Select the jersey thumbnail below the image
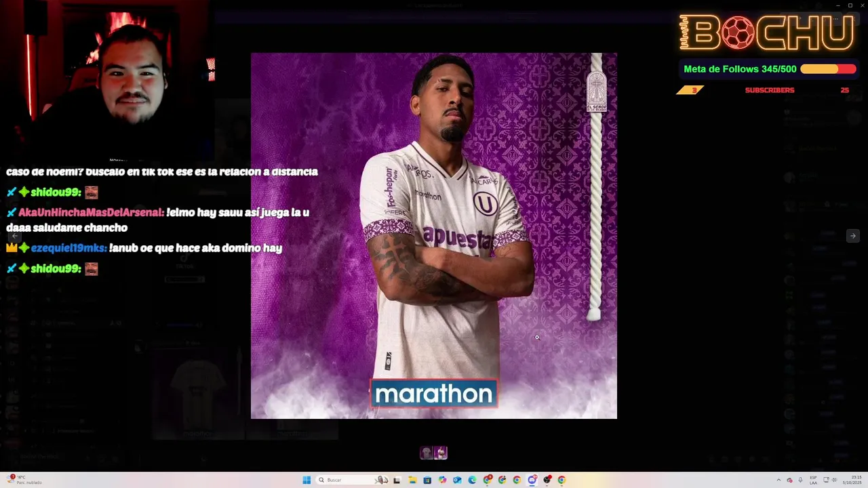The image size is (868, 488). click(x=426, y=453)
